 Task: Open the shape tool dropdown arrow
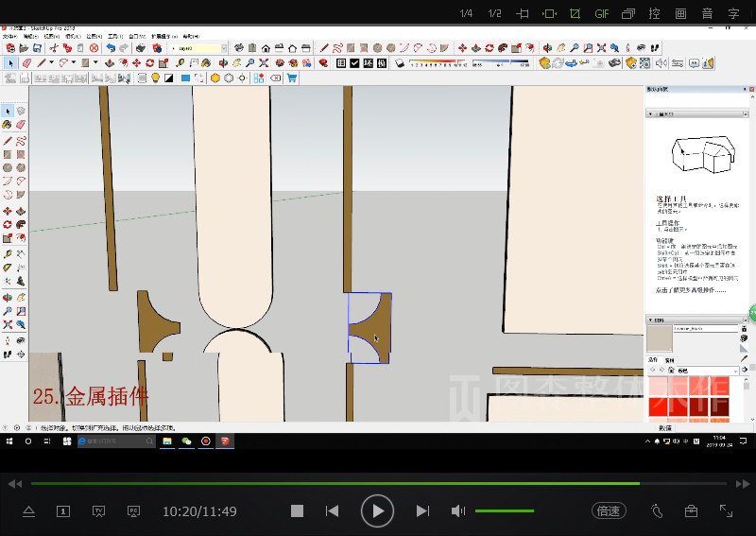point(94,63)
